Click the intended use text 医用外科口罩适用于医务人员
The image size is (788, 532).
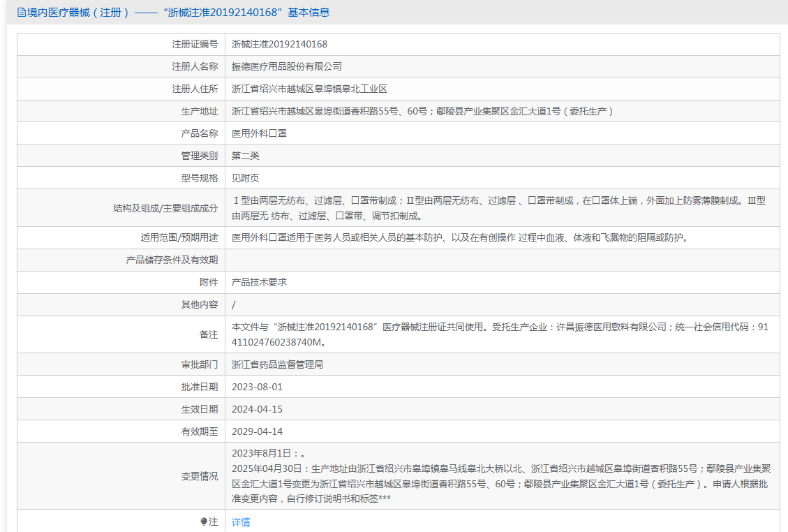coord(460,238)
